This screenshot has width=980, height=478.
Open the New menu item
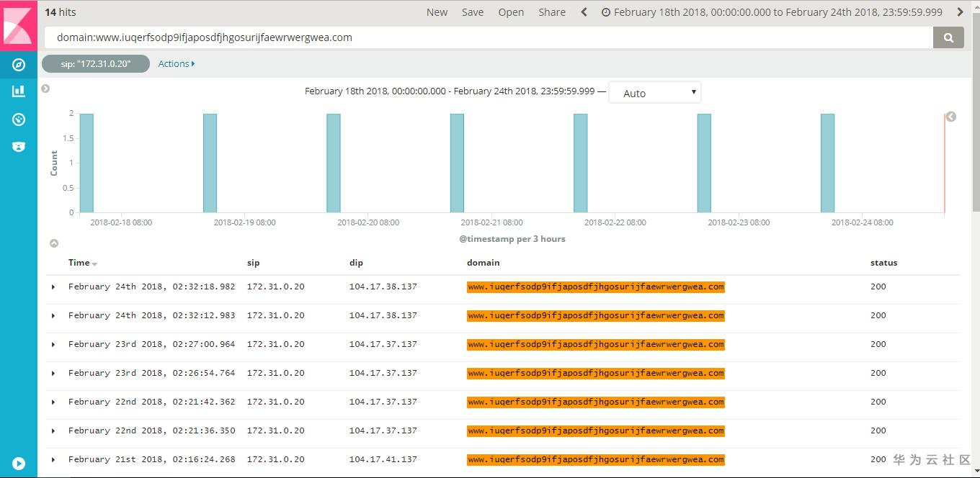[x=437, y=12]
